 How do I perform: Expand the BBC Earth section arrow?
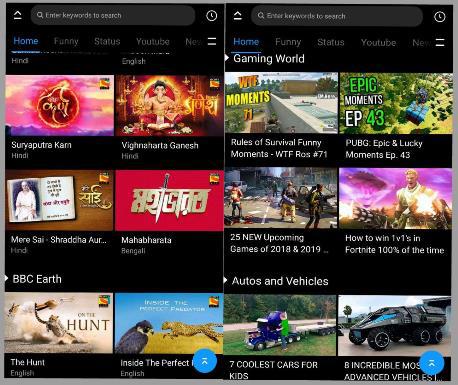coord(6,279)
